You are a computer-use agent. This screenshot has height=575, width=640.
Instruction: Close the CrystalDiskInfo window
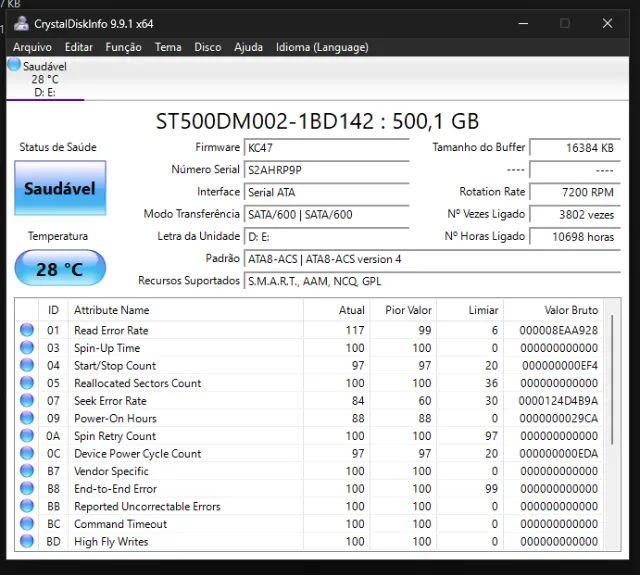click(607, 23)
